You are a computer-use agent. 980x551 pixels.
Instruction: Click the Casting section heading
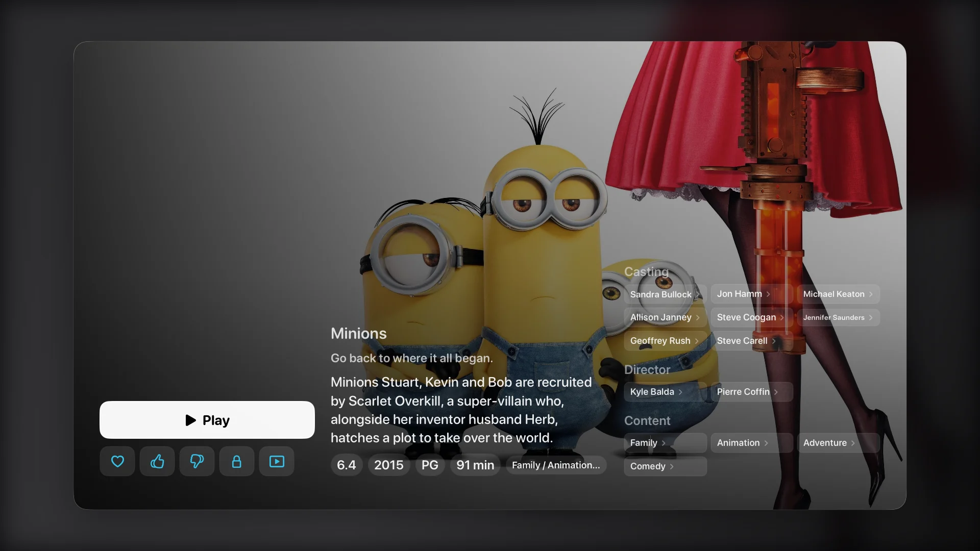tap(646, 272)
